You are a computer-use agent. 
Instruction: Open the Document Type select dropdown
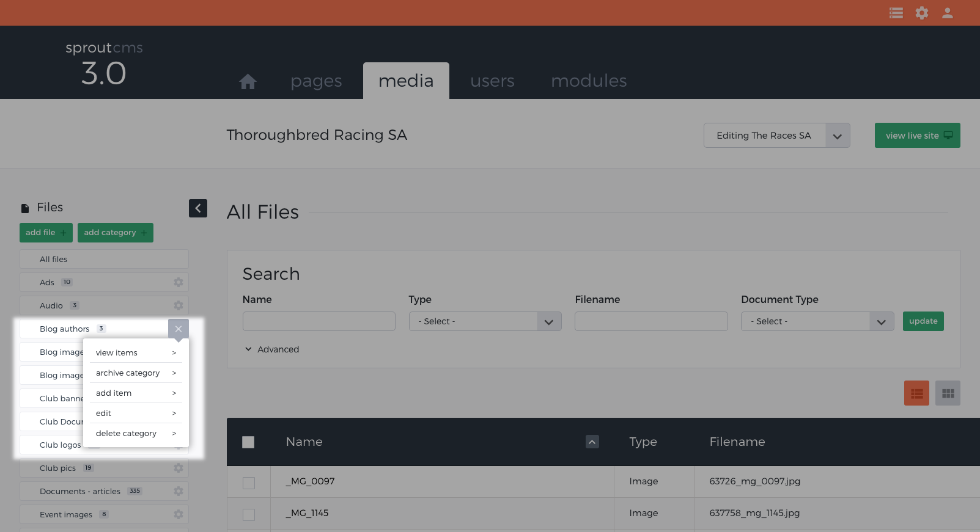coord(817,321)
